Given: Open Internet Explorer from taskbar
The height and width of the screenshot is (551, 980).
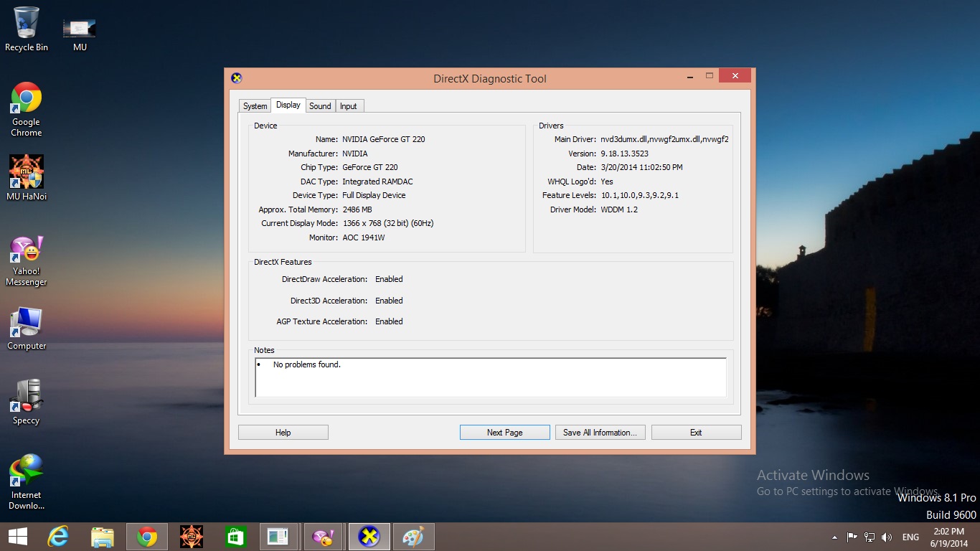Looking at the screenshot, I should point(58,537).
